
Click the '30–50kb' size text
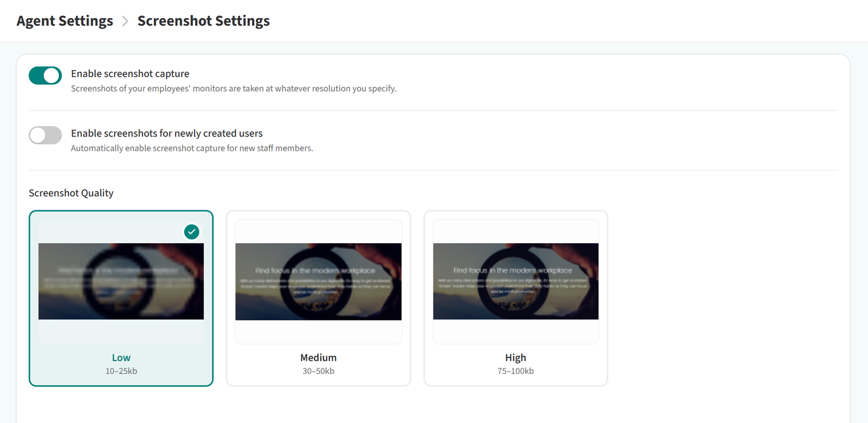pos(319,371)
